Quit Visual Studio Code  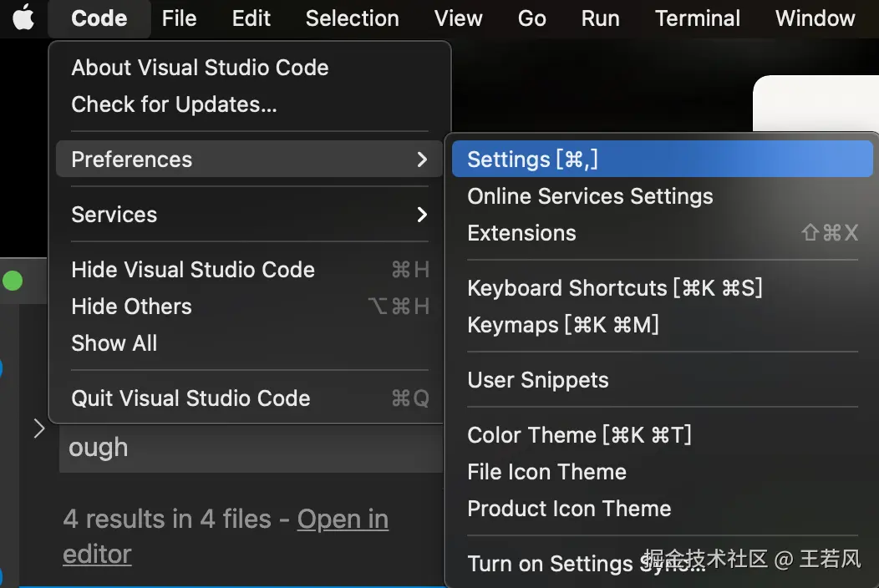(191, 398)
